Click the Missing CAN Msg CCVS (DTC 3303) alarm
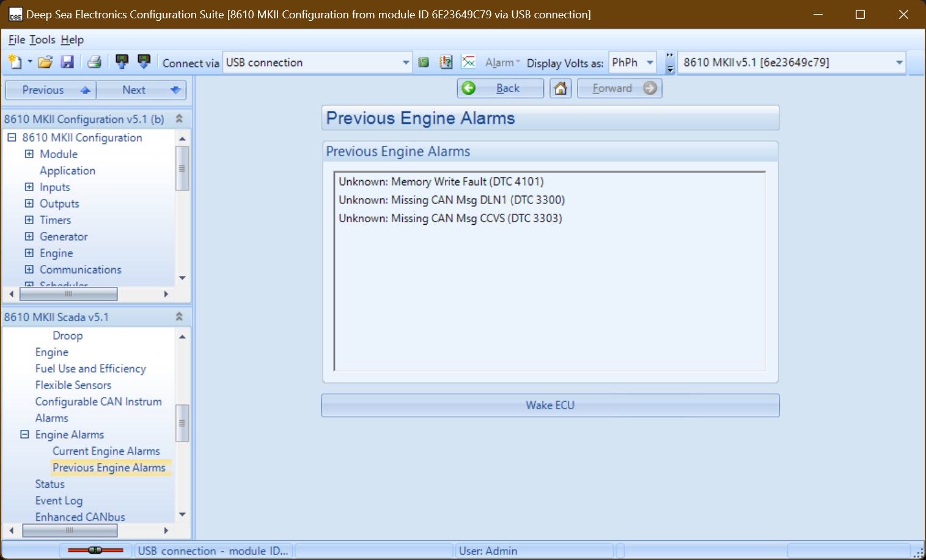The height and width of the screenshot is (560, 926). pyautogui.click(x=450, y=218)
